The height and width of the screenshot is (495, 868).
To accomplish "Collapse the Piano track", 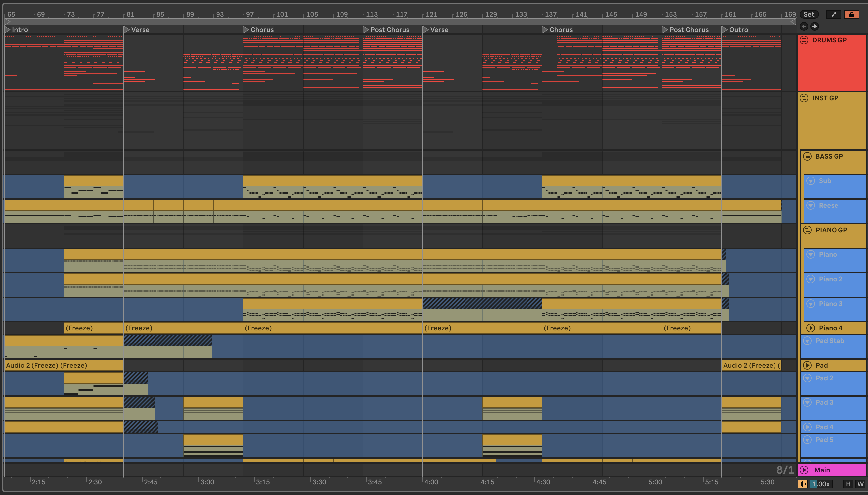I will click(x=811, y=255).
